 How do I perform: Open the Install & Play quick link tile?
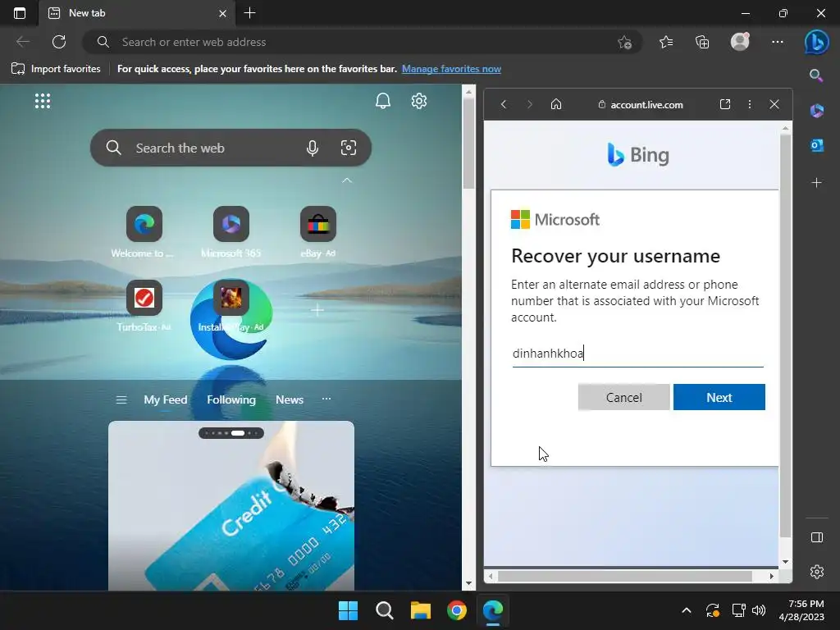[x=231, y=306]
